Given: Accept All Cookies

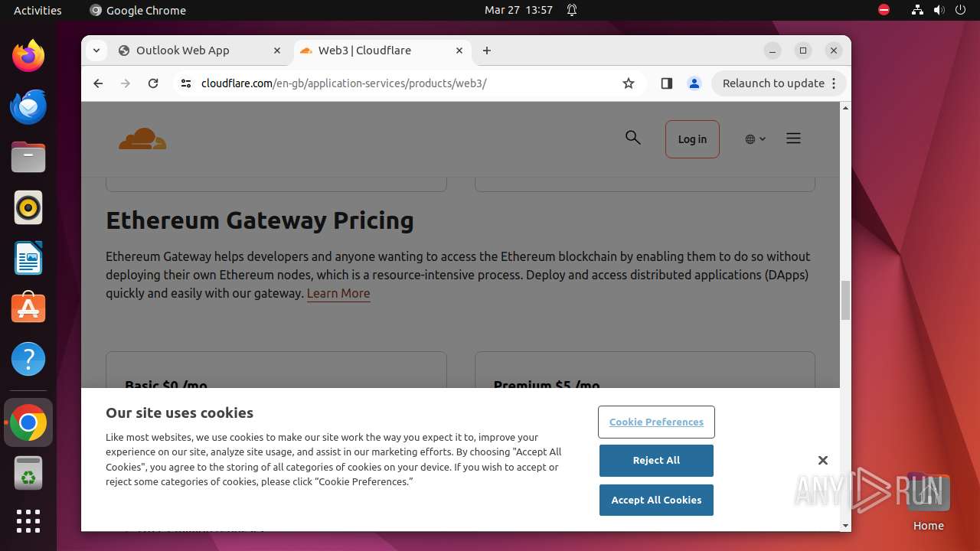Looking at the screenshot, I should click(x=656, y=500).
